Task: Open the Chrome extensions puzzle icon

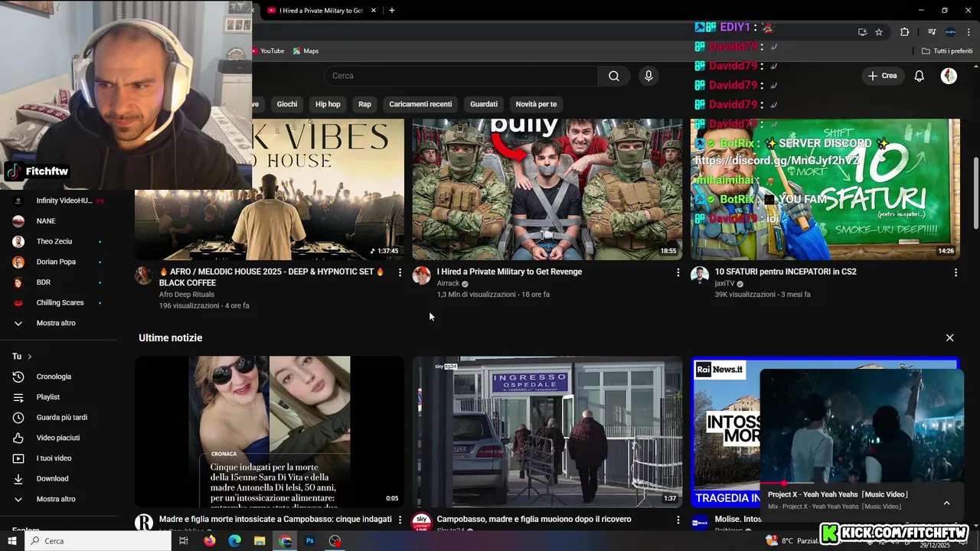Action: click(904, 32)
